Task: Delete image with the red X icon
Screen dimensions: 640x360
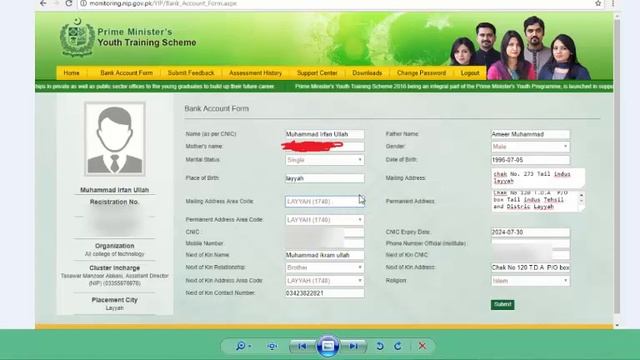Action: coord(422,346)
